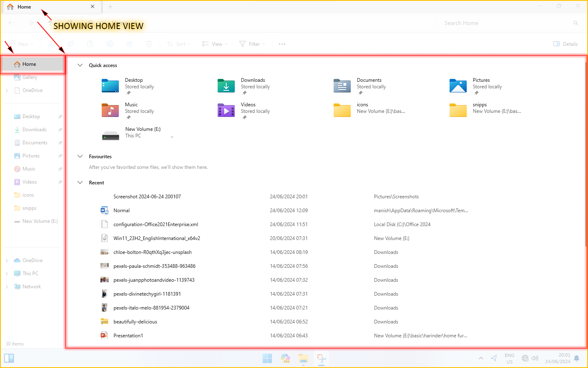The width and height of the screenshot is (588, 368).
Task: Open the Snipping Tool in the taskbar
Action: click(321, 359)
